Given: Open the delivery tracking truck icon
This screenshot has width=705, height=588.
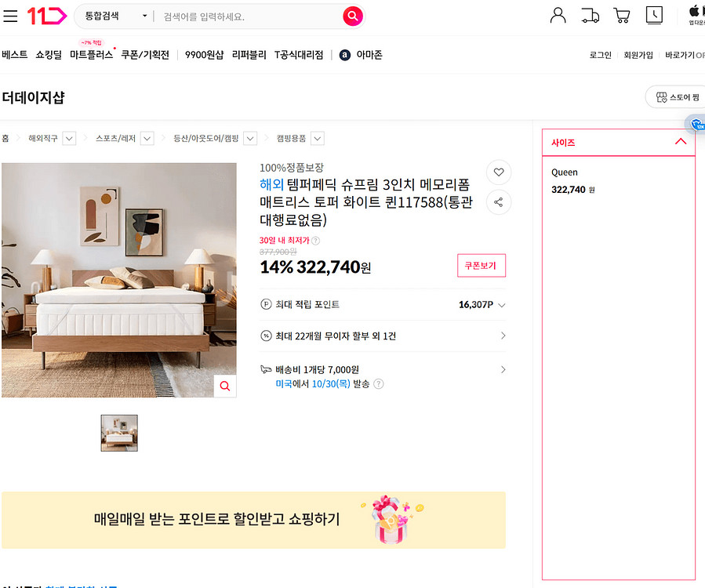Looking at the screenshot, I should (x=590, y=16).
